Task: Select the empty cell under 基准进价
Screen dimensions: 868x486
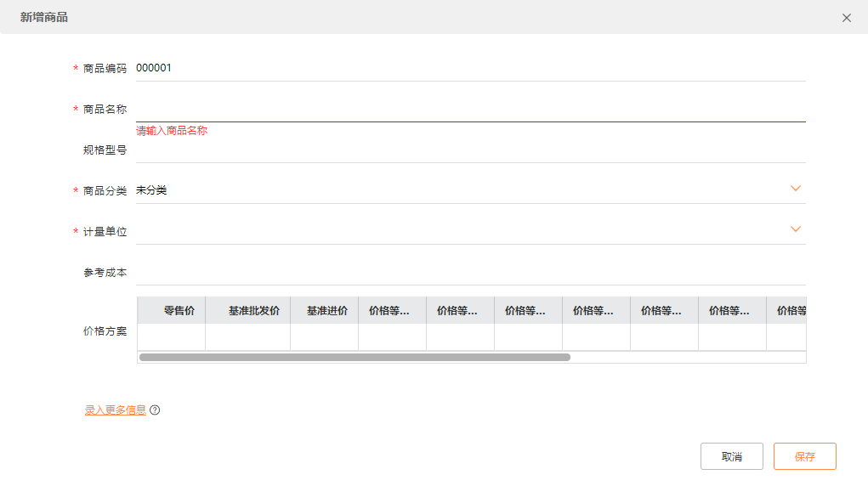Action: click(324, 336)
